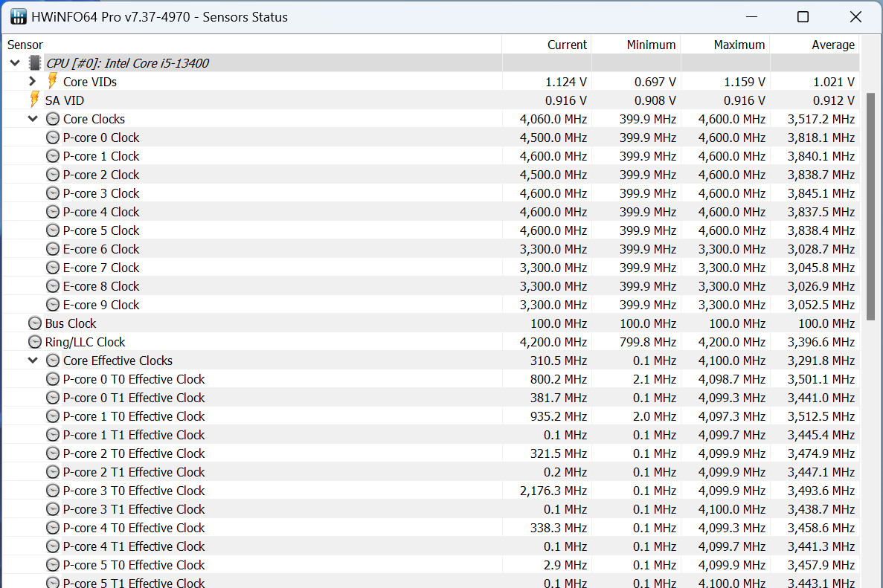Click the clock icon for P-core 2 Clock
The height and width of the screenshot is (588, 883).
point(52,175)
